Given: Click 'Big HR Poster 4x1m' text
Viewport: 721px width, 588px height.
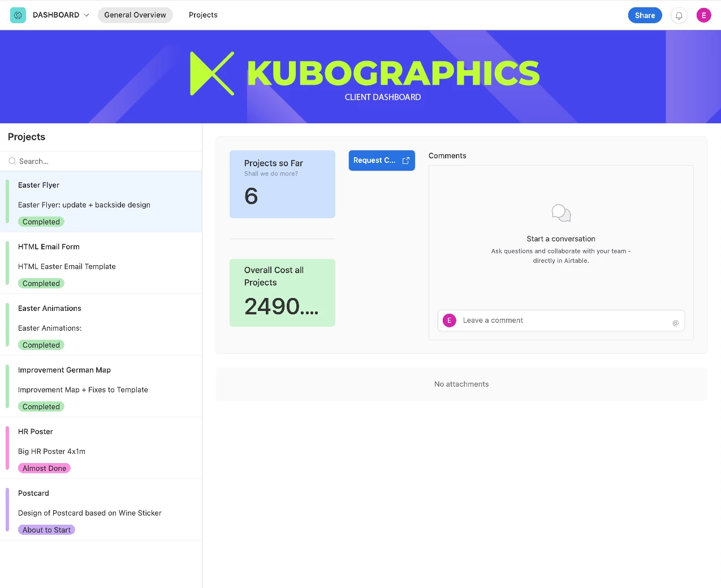Looking at the screenshot, I should (51, 451).
